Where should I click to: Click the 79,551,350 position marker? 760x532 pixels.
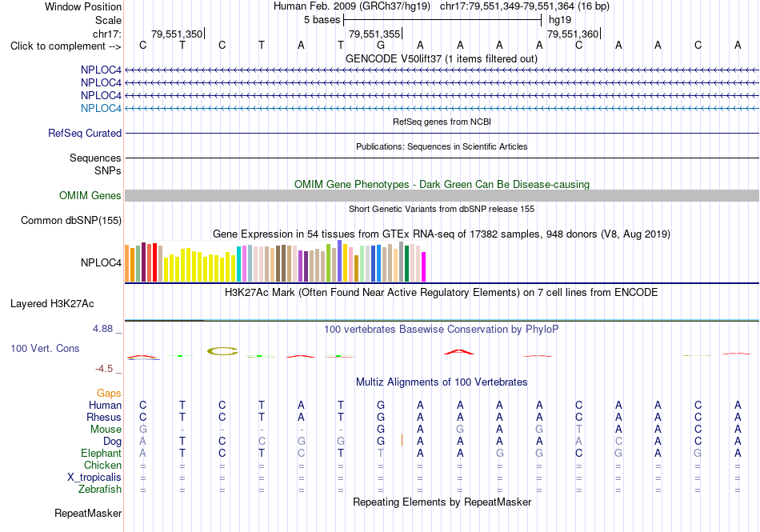(177, 34)
